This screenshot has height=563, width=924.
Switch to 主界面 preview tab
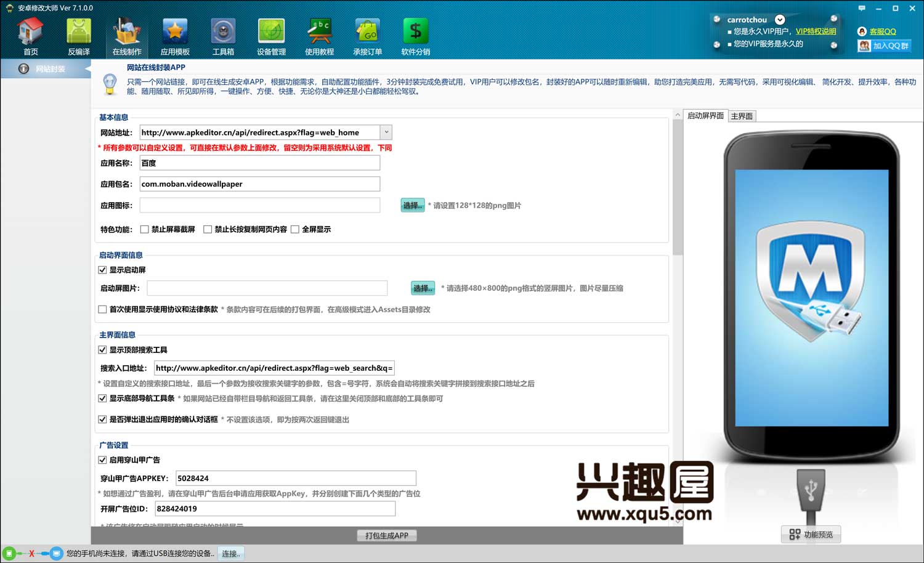(x=742, y=116)
